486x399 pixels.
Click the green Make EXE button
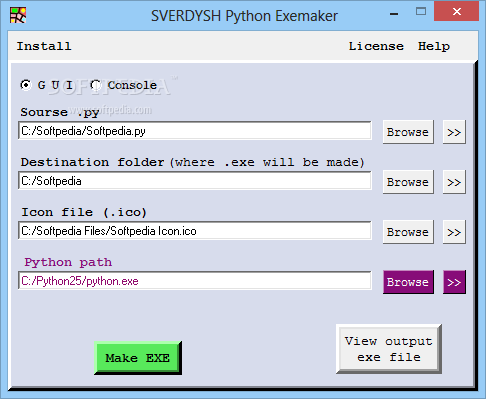(138, 358)
